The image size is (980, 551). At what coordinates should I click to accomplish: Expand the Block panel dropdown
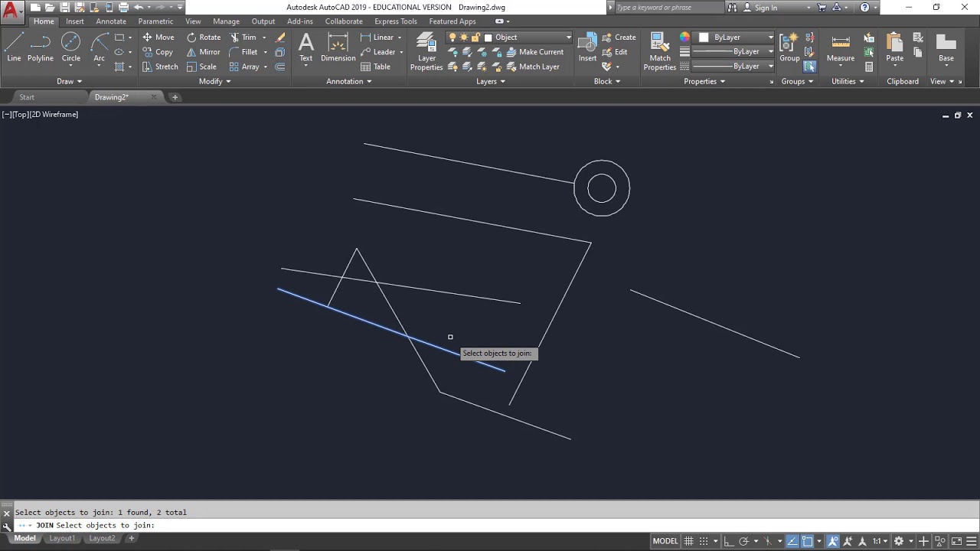pos(607,81)
